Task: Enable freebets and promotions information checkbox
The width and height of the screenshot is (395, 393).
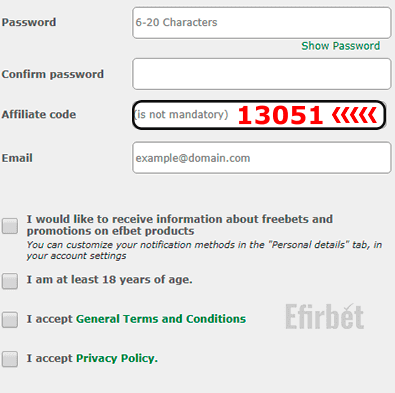Action: point(10,226)
